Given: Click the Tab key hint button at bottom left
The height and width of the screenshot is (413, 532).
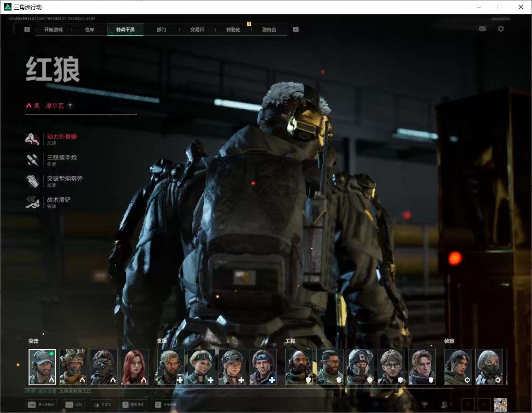Looking at the screenshot, I should click(x=41, y=405).
